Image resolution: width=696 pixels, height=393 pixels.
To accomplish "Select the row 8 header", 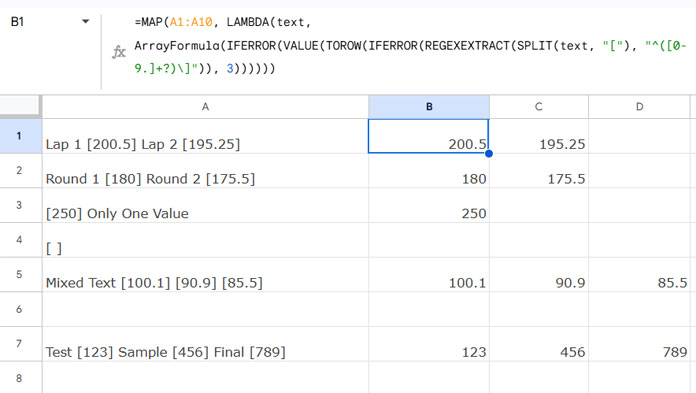I will 20,377.
